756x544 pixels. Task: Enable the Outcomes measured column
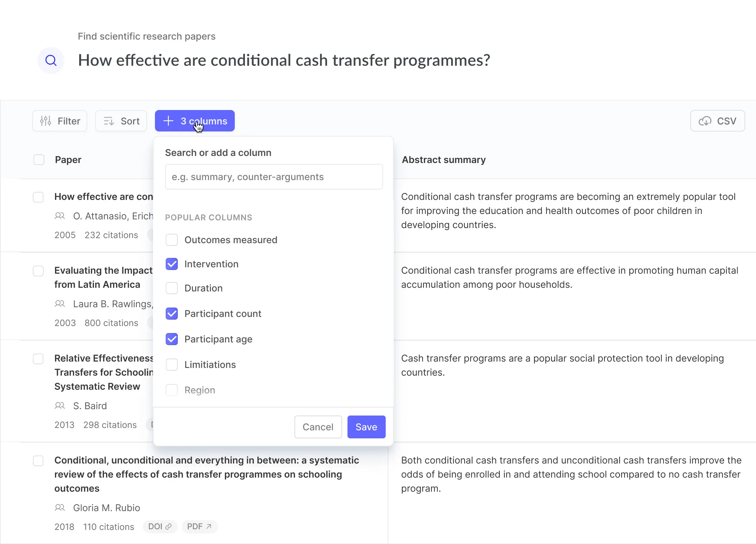click(x=172, y=240)
